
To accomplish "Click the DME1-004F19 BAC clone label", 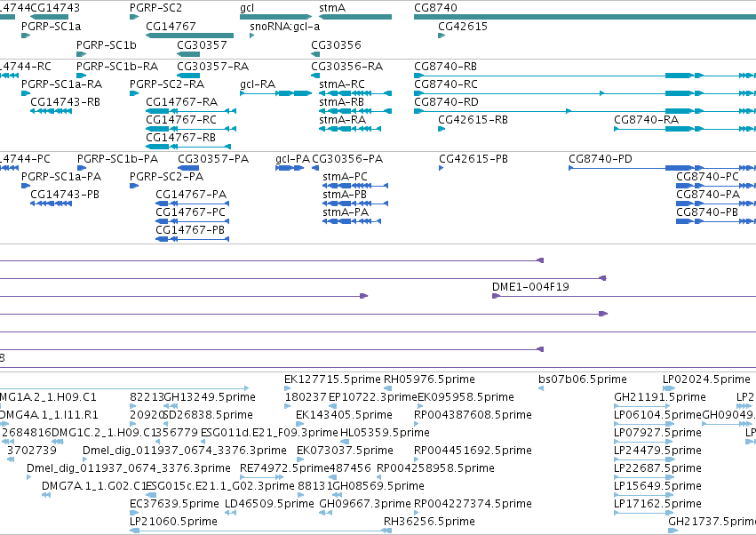I will click(530, 286).
